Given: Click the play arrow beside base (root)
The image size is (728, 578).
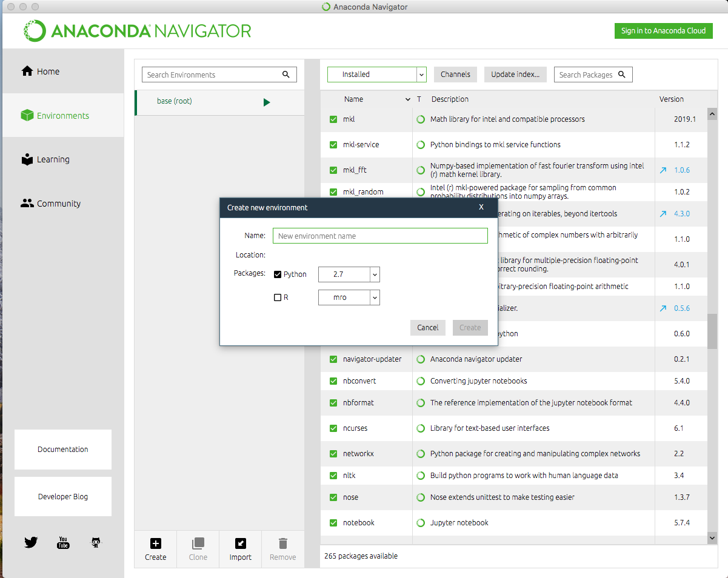Looking at the screenshot, I should coord(267,102).
